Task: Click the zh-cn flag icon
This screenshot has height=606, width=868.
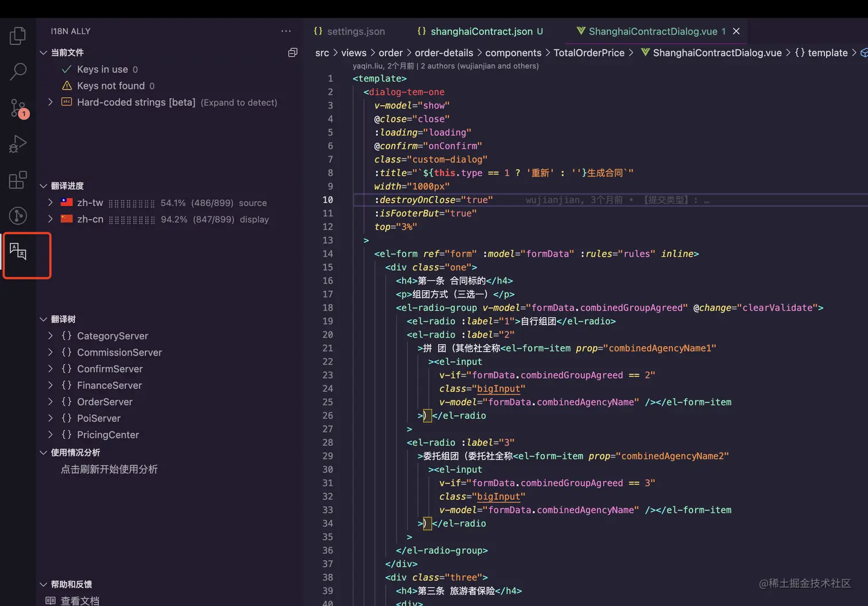Action: (67, 219)
